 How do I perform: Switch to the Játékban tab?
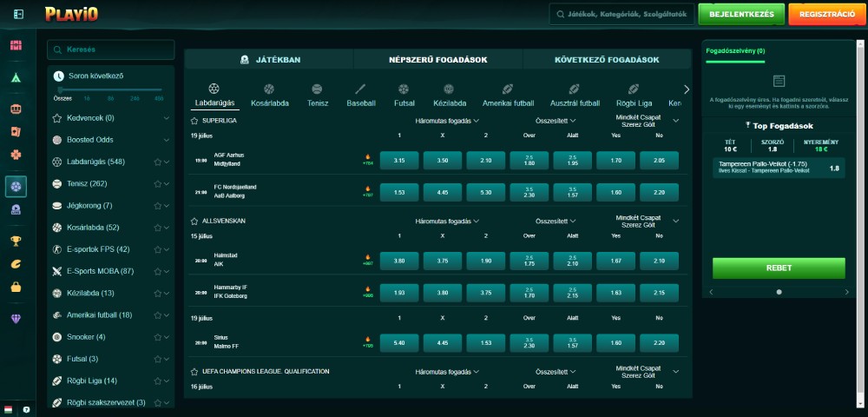269,60
